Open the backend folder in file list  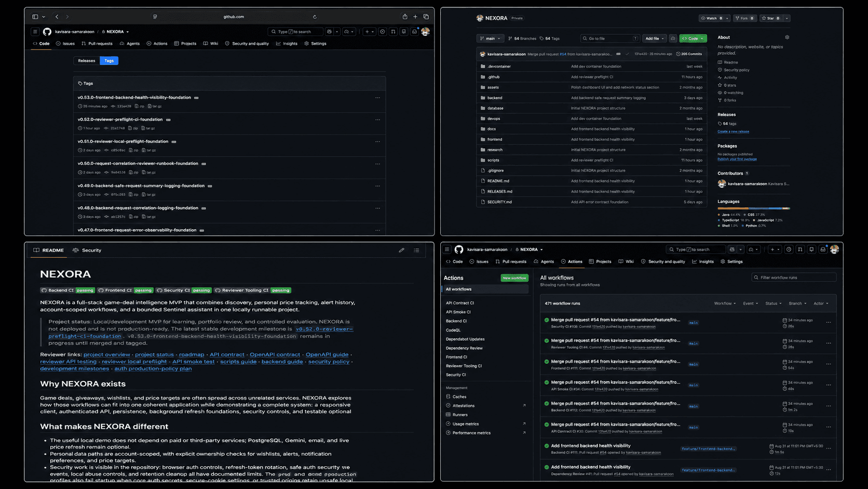[x=495, y=98]
